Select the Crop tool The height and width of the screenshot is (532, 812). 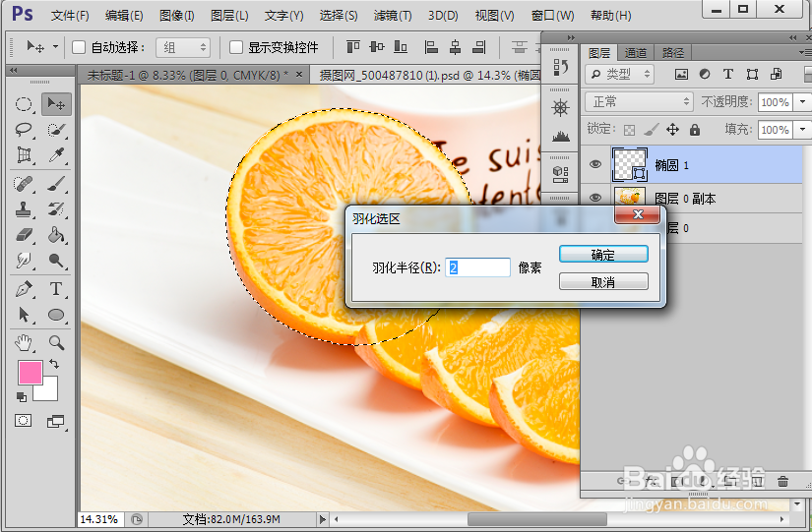click(24, 154)
